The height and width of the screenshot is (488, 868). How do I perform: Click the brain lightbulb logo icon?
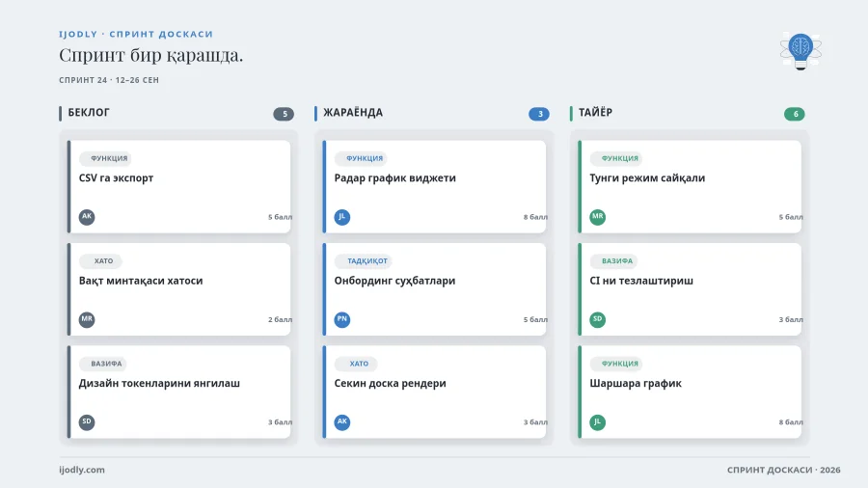(800, 51)
